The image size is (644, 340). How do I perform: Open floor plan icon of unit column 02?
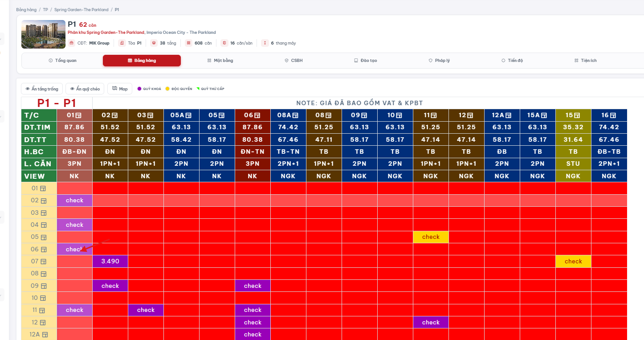(x=114, y=115)
